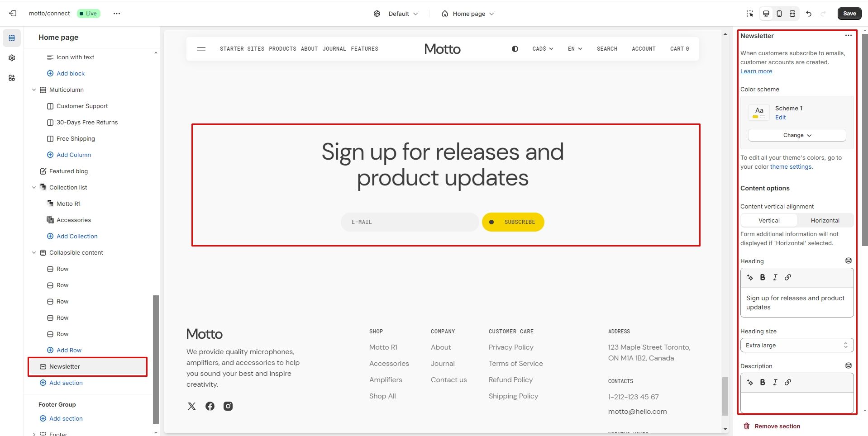Open the Home page template selector
Viewport: 868px width, 436px height.
pos(468,14)
